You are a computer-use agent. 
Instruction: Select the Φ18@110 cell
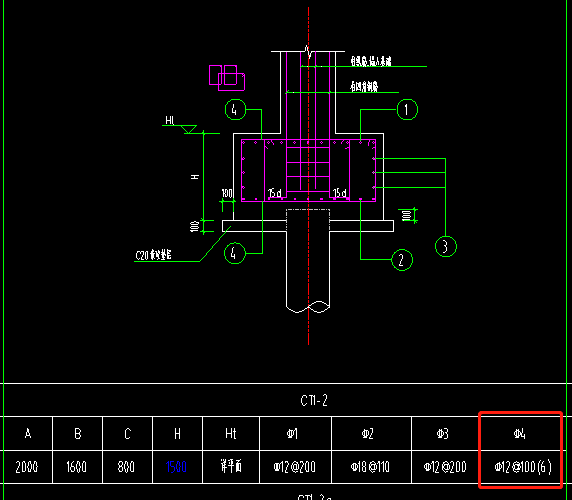point(370,467)
